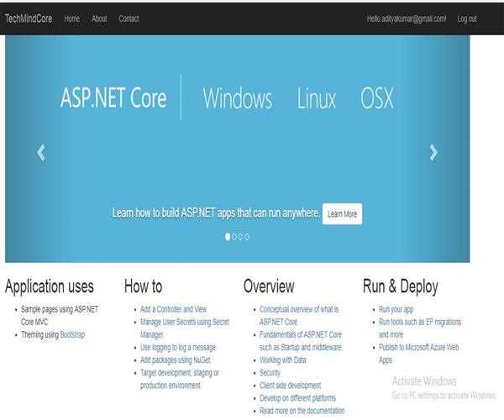Click Add a Controller and View link
The width and height of the screenshot is (504, 420).
coord(174,309)
